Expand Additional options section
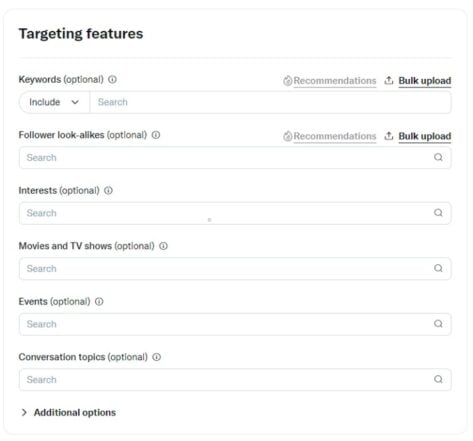Image resolution: width=473 pixels, height=441 pixels. pos(68,413)
